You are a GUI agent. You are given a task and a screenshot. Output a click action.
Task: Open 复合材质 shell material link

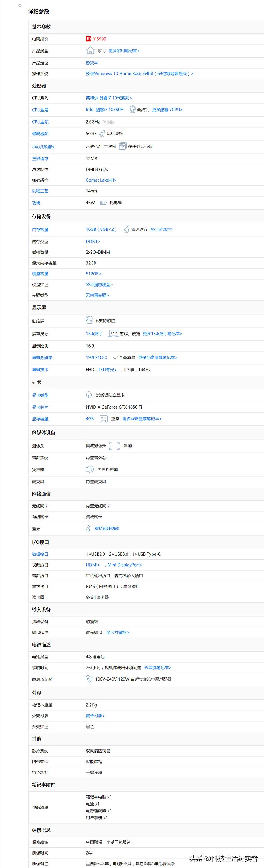click(x=95, y=716)
